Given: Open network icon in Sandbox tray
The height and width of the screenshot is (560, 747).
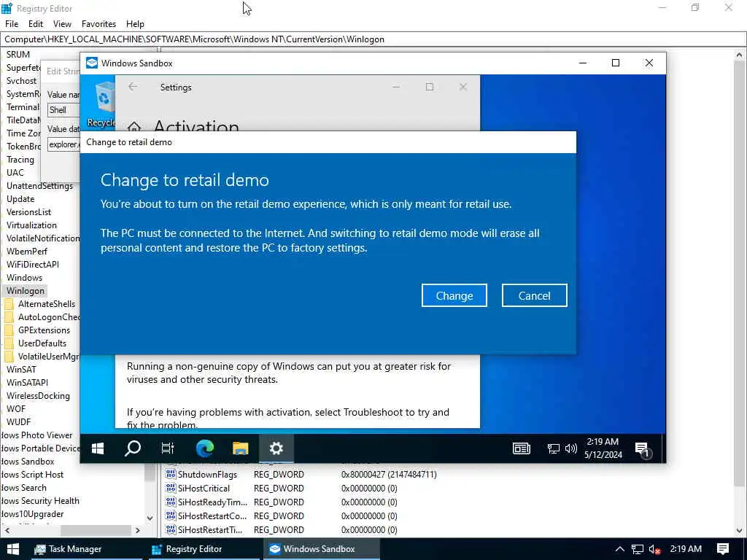Looking at the screenshot, I should click(x=553, y=448).
